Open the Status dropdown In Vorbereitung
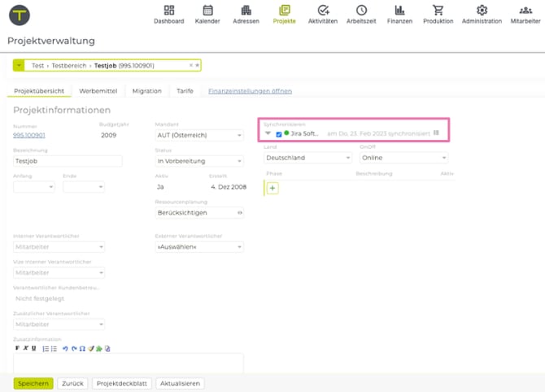Image resolution: width=545 pixels, height=392 pixels. [x=199, y=161]
